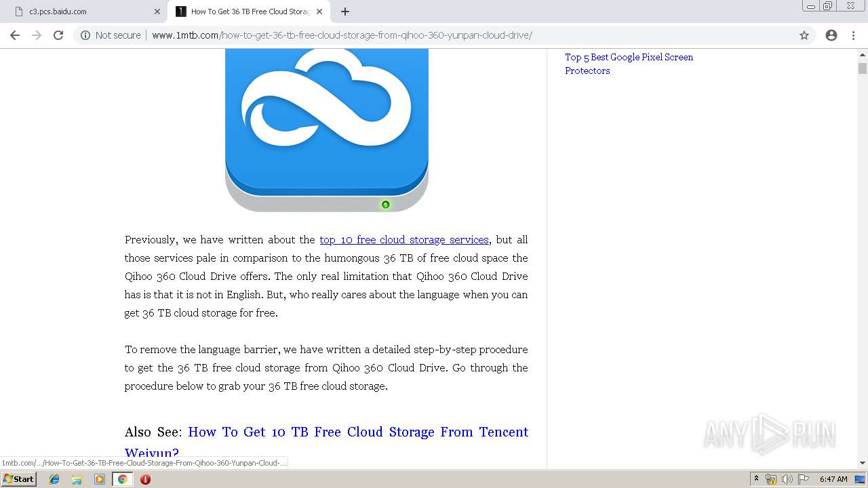Open Top 5 Best Google Pixel Screen Protectors
Screen dimensions: 868x488
click(x=629, y=64)
